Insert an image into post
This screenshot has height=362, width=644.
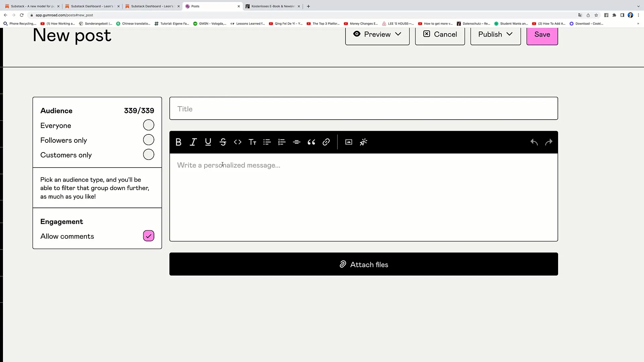click(348, 142)
